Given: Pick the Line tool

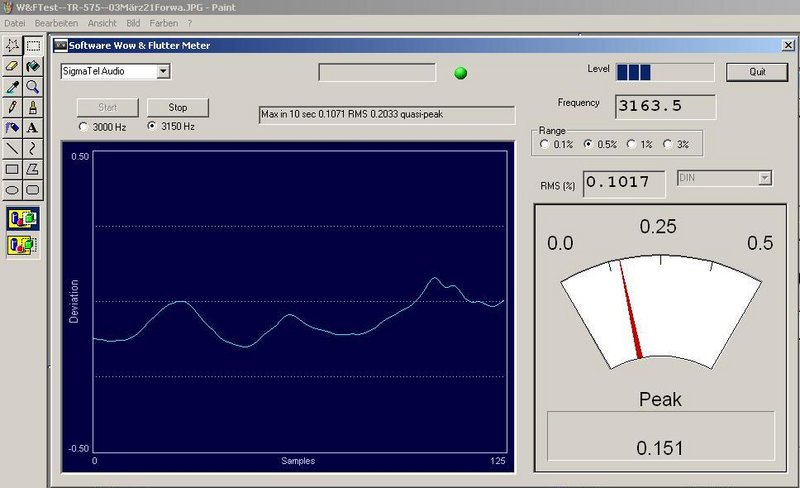Looking at the screenshot, I should click(12, 149).
